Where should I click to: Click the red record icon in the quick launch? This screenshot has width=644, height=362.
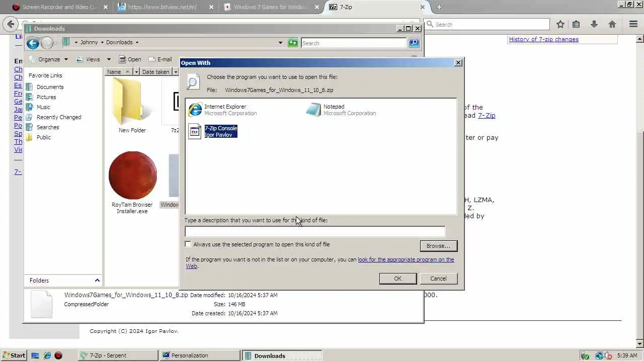(x=58, y=355)
